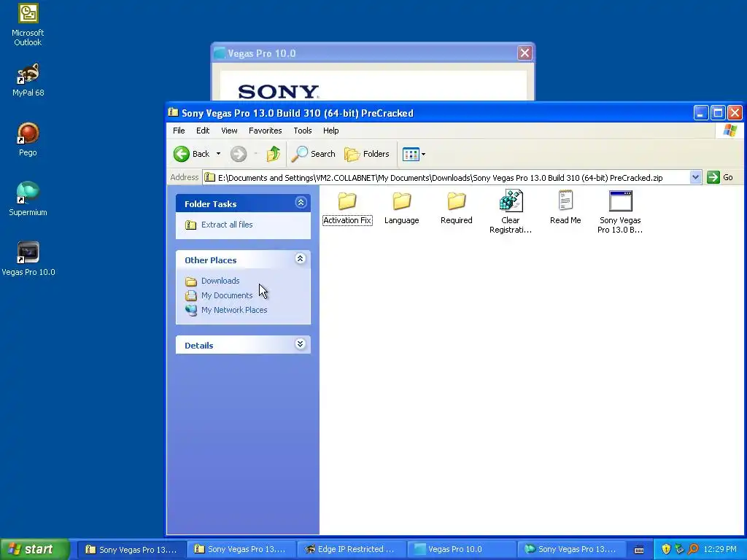Select the Read Me text file
The height and width of the screenshot is (560, 747).
[x=565, y=208]
